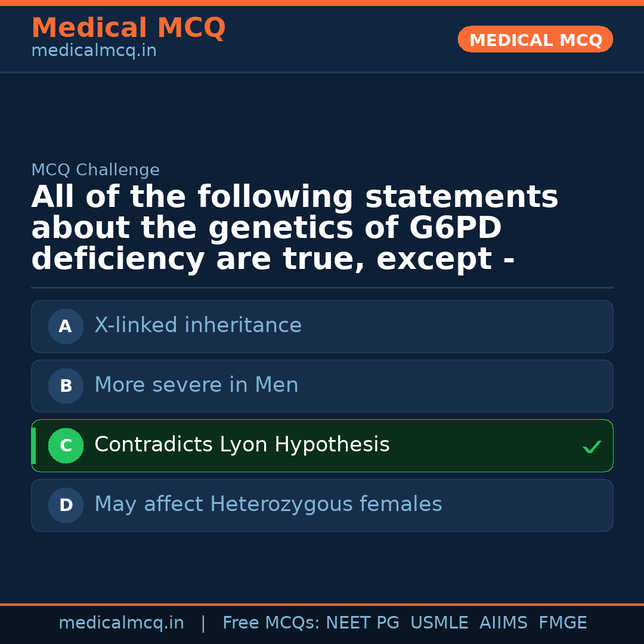The image size is (644, 644).
Task: Click the letter B circle badge
Action: (x=66, y=386)
